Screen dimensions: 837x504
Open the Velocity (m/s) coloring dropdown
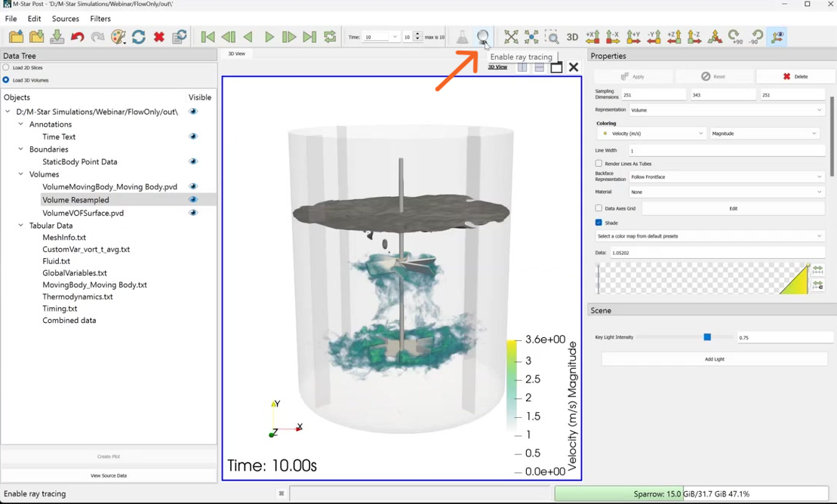point(651,134)
